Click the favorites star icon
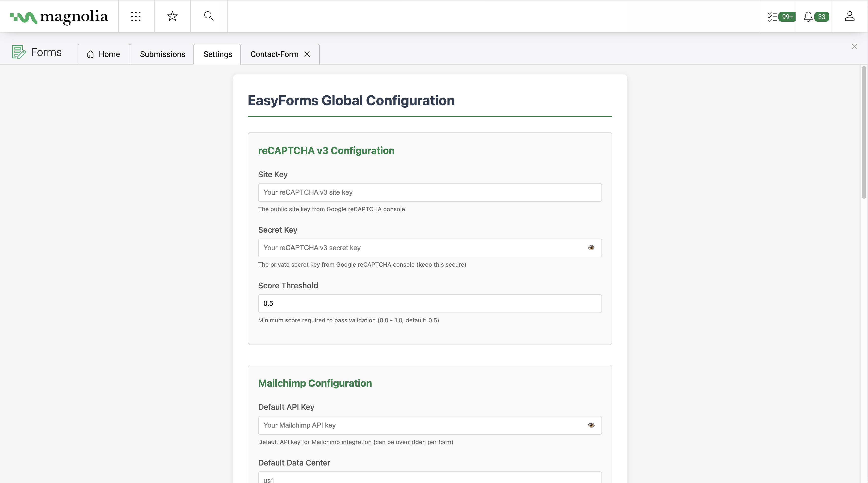The width and height of the screenshot is (868, 483). [172, 16]
